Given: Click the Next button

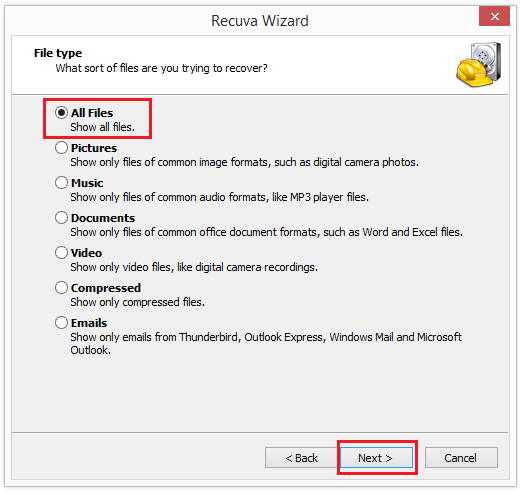Looking at the screenshot, I should point(376,458).
